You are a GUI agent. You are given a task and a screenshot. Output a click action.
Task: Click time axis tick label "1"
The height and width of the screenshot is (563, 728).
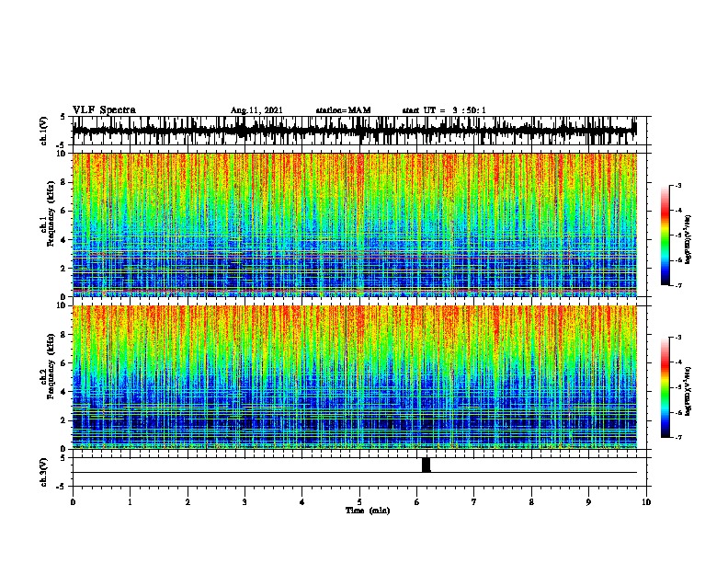tap(131, 502)
